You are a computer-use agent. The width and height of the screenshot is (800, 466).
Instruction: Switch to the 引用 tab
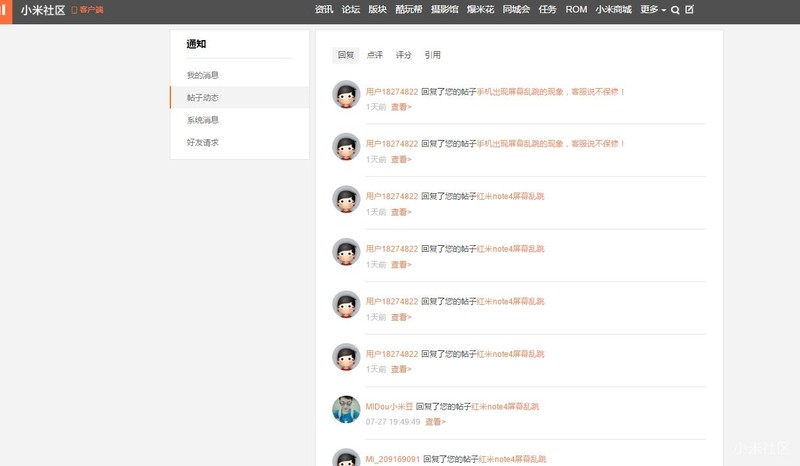[432, 55]
